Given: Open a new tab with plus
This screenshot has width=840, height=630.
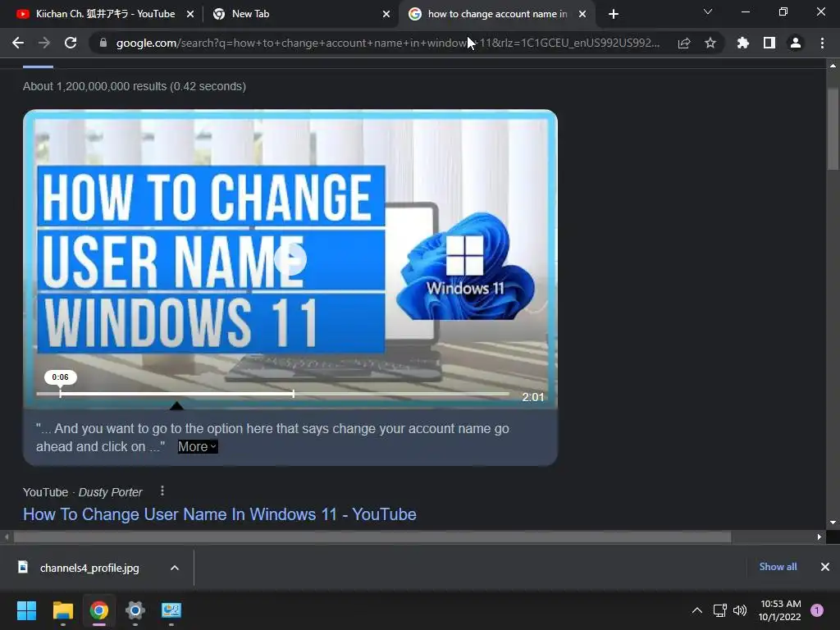Looking at the screenshot, I should coord(614,14).
